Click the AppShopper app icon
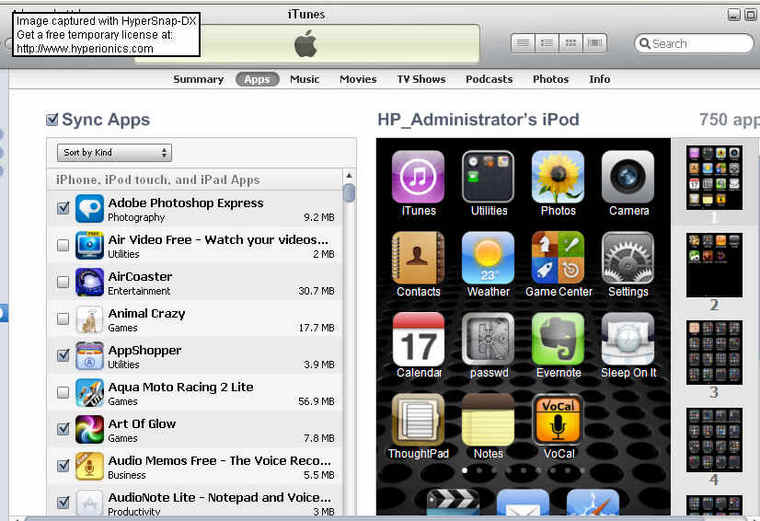760x521 pixels. coord(90,356)
